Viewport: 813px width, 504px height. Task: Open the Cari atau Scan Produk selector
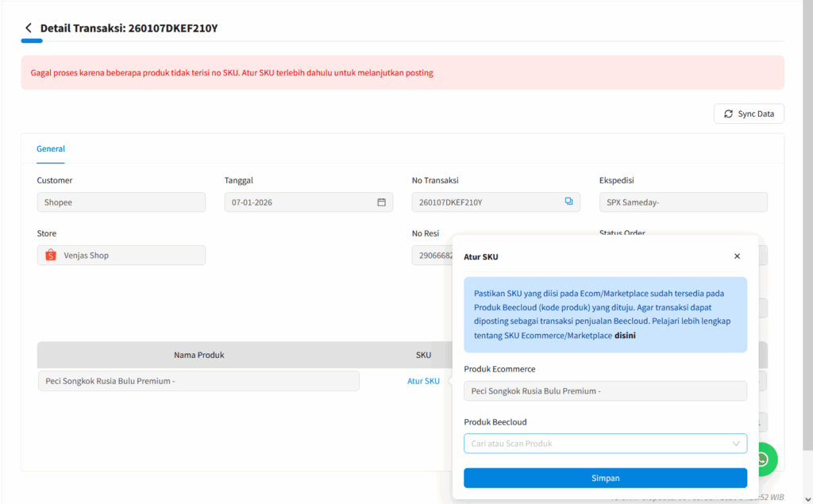tap(605, 443)
